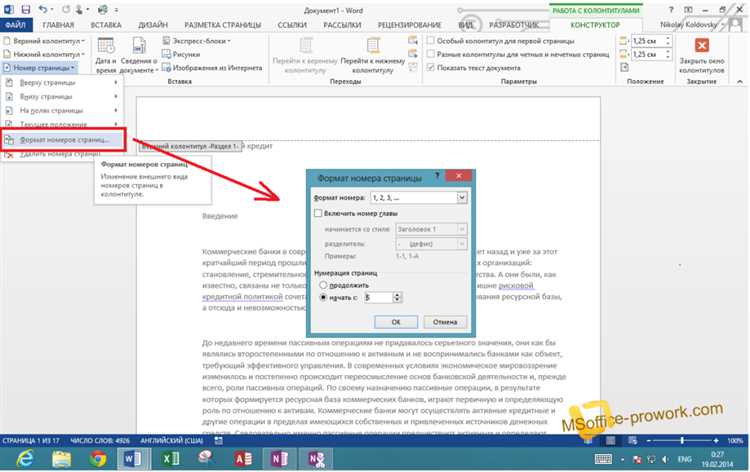Open the ФАЙЛ (File) tab

[x=16, y=24]
